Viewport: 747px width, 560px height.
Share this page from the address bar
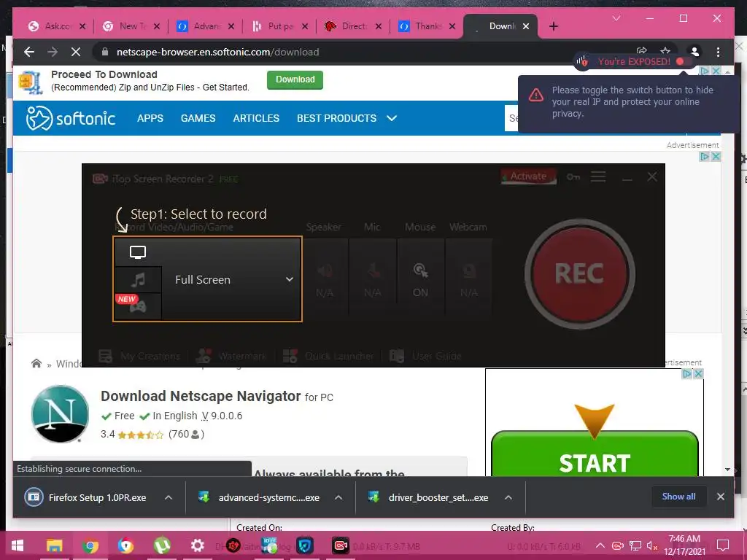(x=642, y=50)
